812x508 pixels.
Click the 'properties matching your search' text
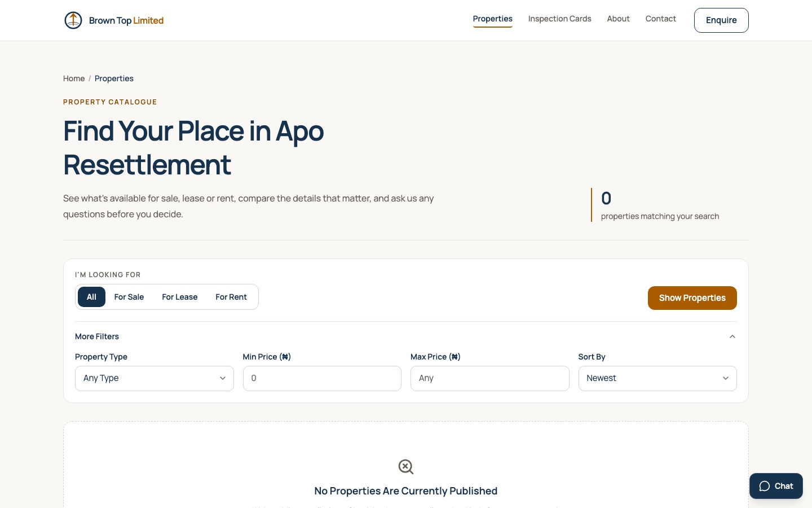tap(660, 216)
